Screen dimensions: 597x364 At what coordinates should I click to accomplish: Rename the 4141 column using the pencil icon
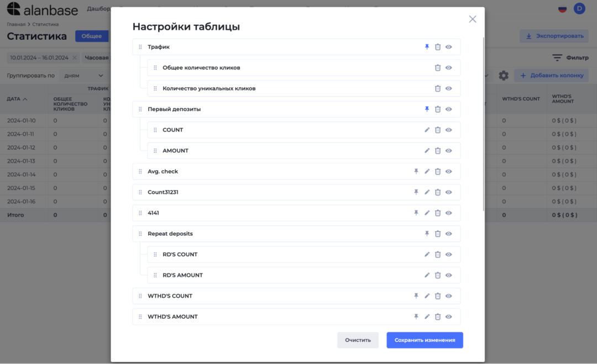pyautogui.click(x=427, y=213)
